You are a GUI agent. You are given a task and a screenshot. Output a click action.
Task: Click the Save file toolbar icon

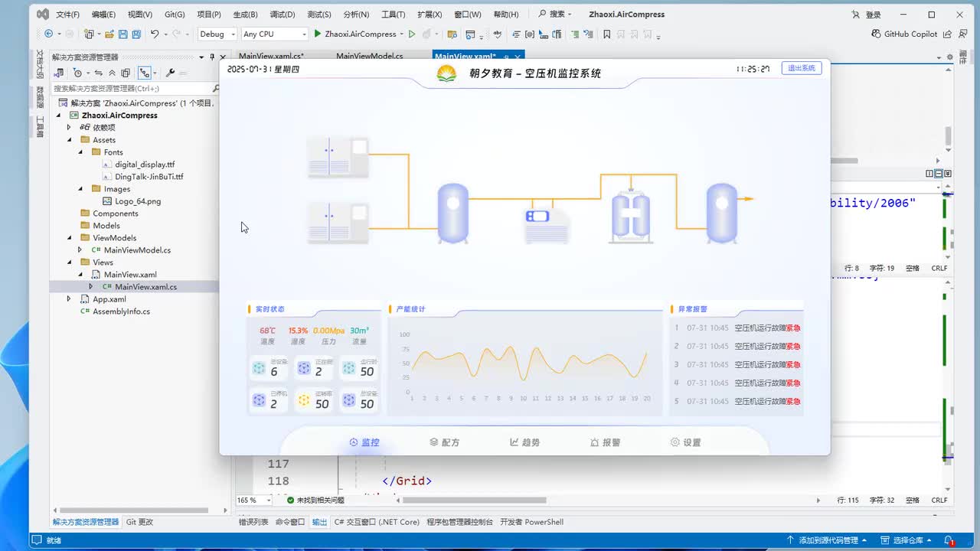click(x=122, y=34)
